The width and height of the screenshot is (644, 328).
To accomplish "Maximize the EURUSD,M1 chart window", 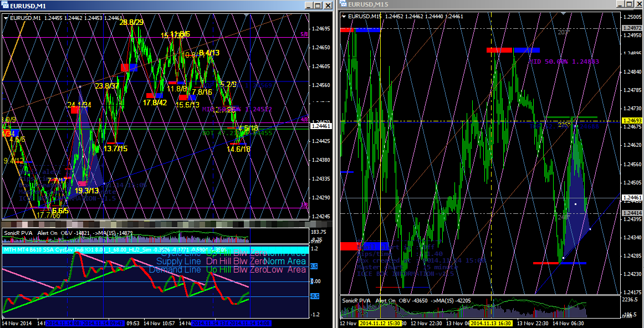I will pyautogui.click(x=318, y=6).
